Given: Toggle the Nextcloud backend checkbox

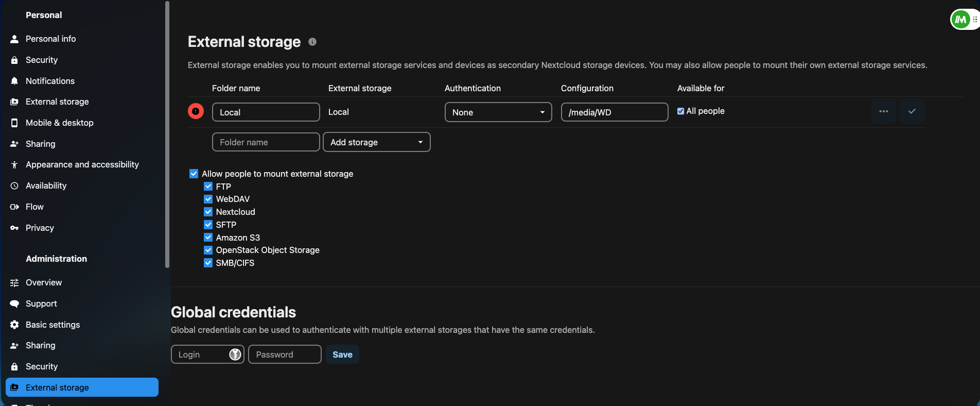Looking at the screenshot, I should [x=208, y=212].
